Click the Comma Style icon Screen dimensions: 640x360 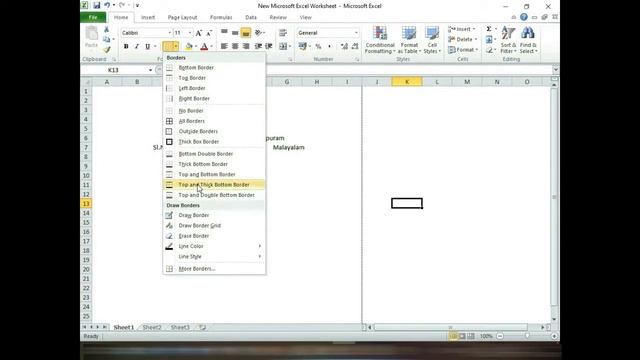[x=329, y=47]
